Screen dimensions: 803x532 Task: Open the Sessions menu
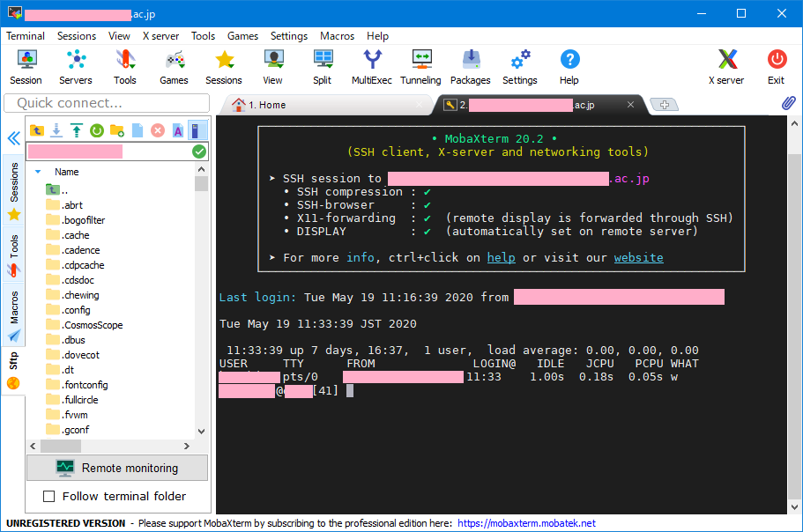tap(77, 36)
